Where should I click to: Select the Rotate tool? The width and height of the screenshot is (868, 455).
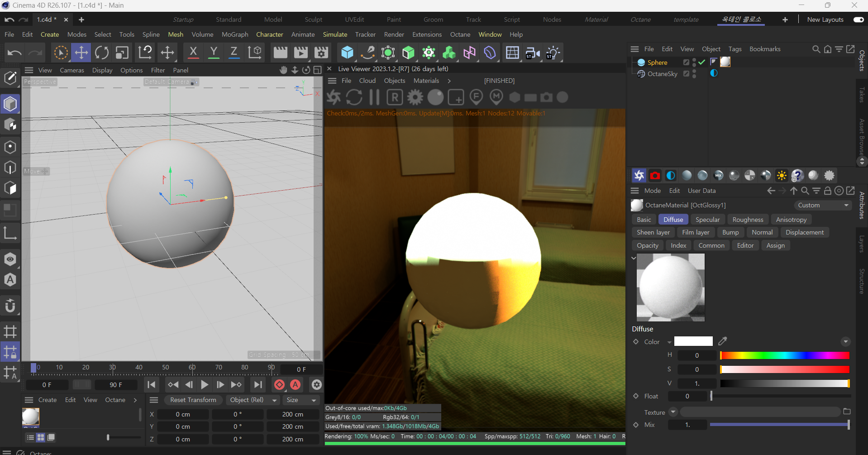coord(101,53)
